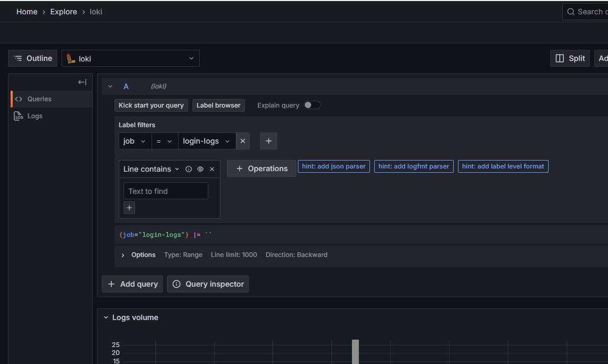Click the Outline button
Viewport: 608px width, 364px height.
coord(32,58)
